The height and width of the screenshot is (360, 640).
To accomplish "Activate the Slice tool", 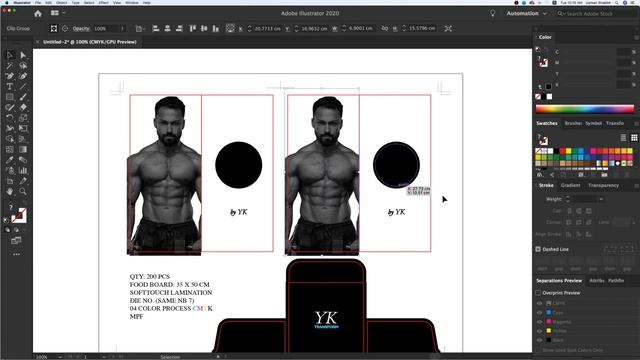I will (23, 181).
